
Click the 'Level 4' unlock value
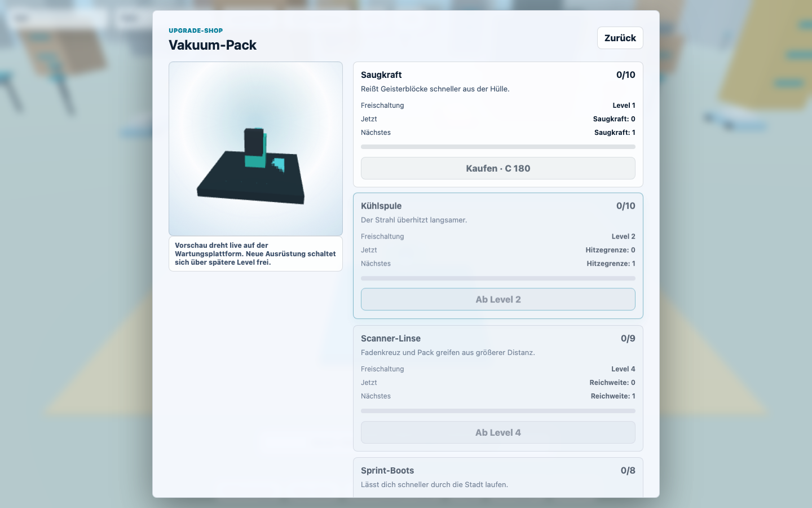623,369
